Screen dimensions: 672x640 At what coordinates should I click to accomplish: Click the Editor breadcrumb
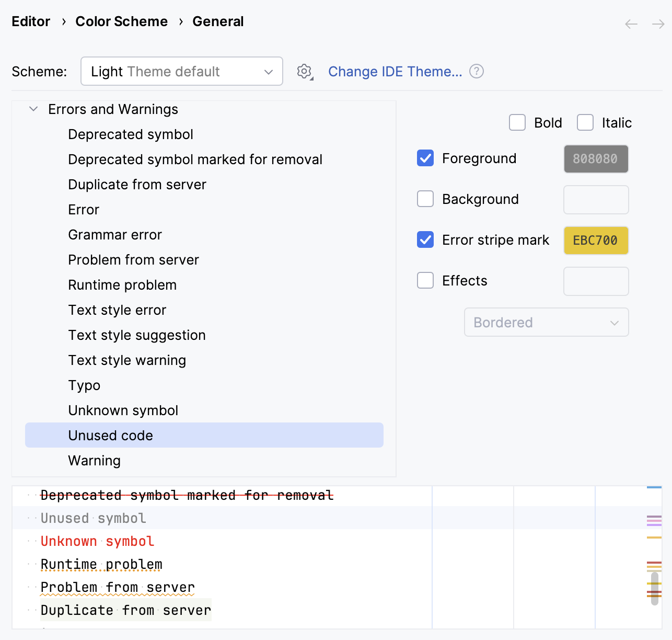pyautogui.click(x=31, y=21)
